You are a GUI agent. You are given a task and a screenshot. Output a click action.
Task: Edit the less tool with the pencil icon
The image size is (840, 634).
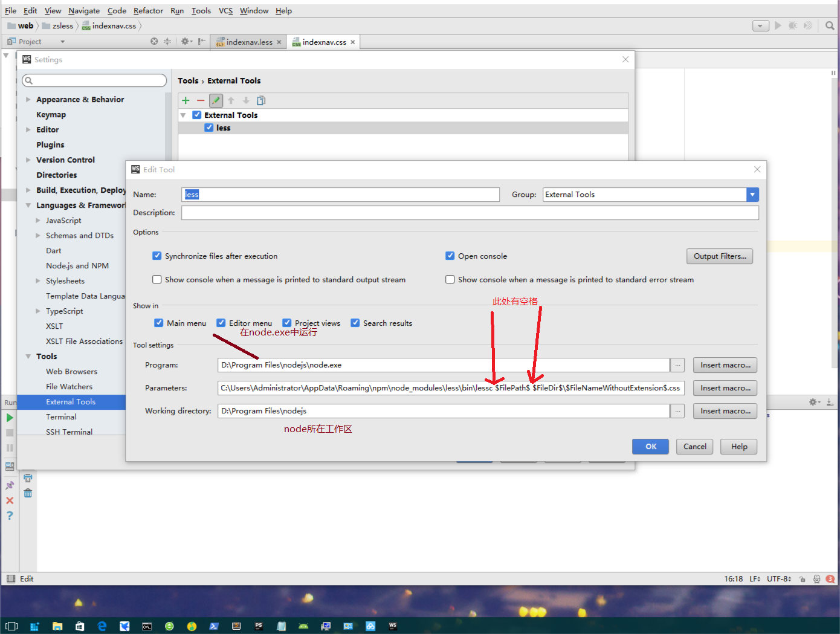216,100
